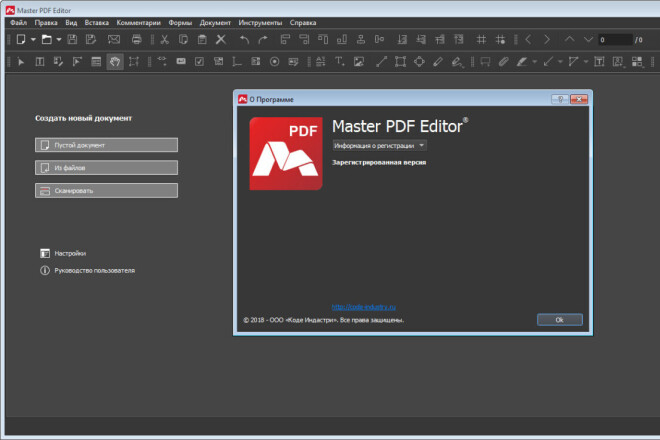The image size is (660, 440).
Task: Follow the code-industry.ru hyperlink
Action: coord(364,307)
